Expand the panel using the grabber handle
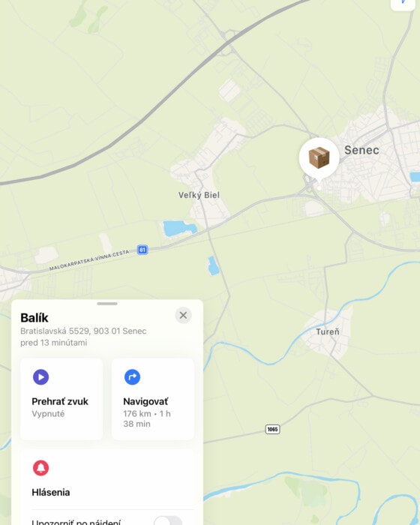The height and width of the screenshot is (525, 420). pyautogui.click(x=107, y=304)
